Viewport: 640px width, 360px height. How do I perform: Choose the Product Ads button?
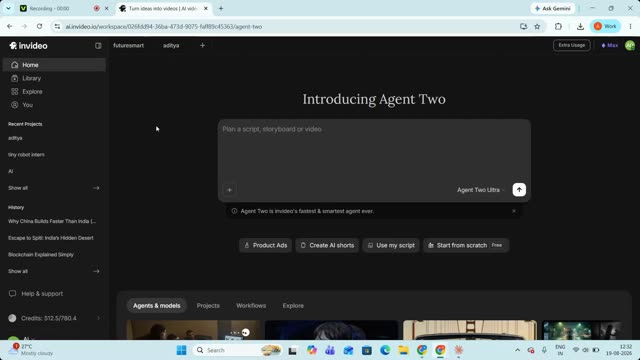click(x=266, y=245)
